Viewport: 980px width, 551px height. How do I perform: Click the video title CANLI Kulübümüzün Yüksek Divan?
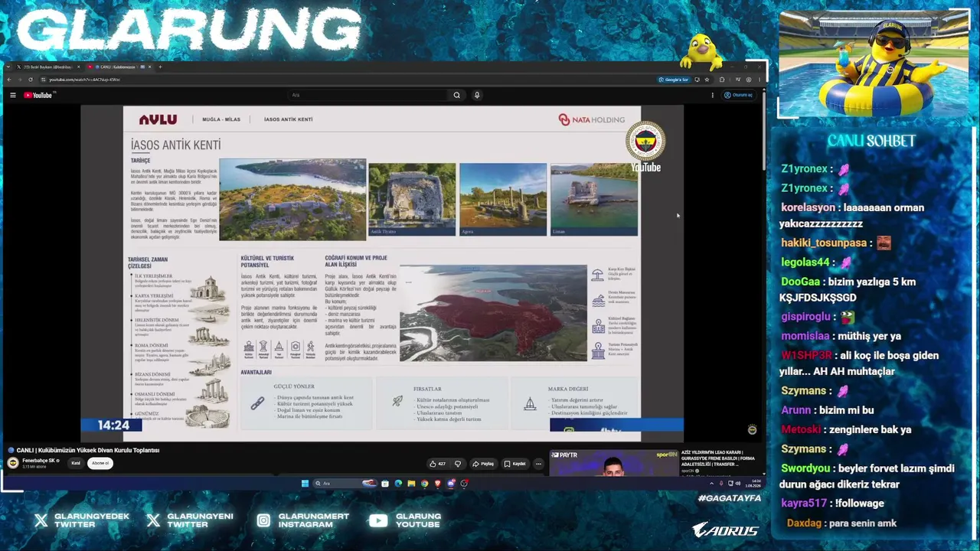pos(88,450)
